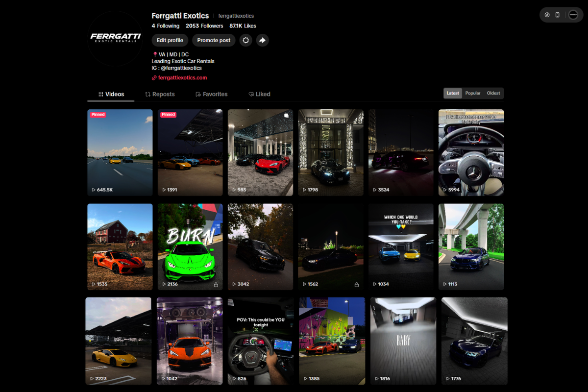Open the Mercedes steering wheel video, 5994 views

tap(471, 152)
